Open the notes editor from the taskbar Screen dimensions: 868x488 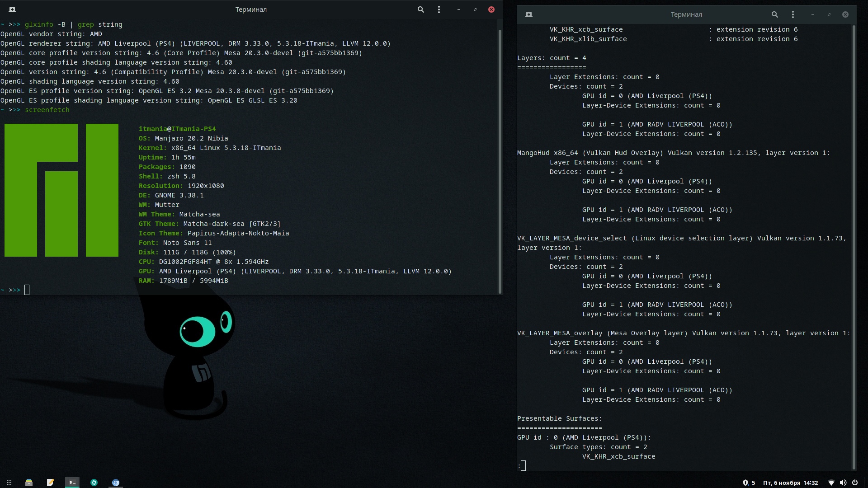[x=51, y=483]
